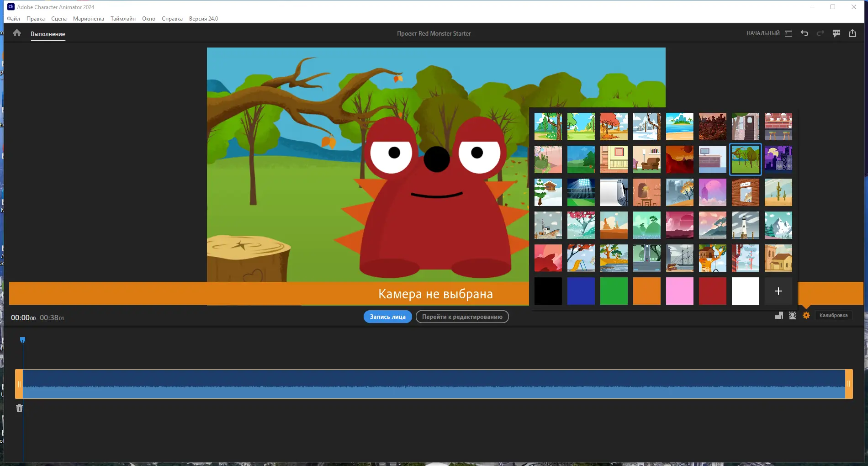Open the Таймлайн menu
This screenshot has width=868, height=466.
[123, 19]
